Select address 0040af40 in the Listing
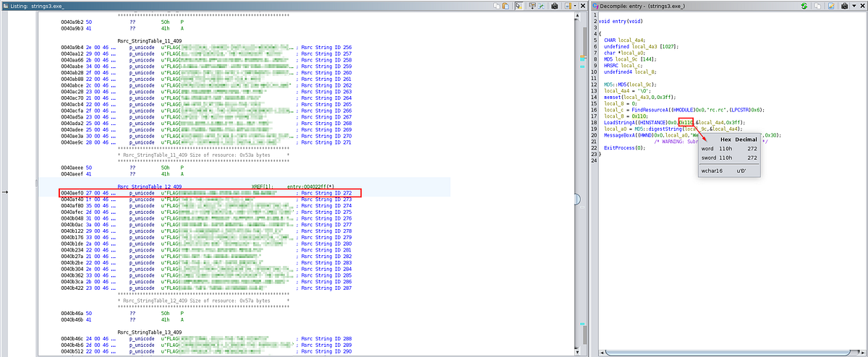The height and width of the screenshot is (357, 868). [74, 199]
